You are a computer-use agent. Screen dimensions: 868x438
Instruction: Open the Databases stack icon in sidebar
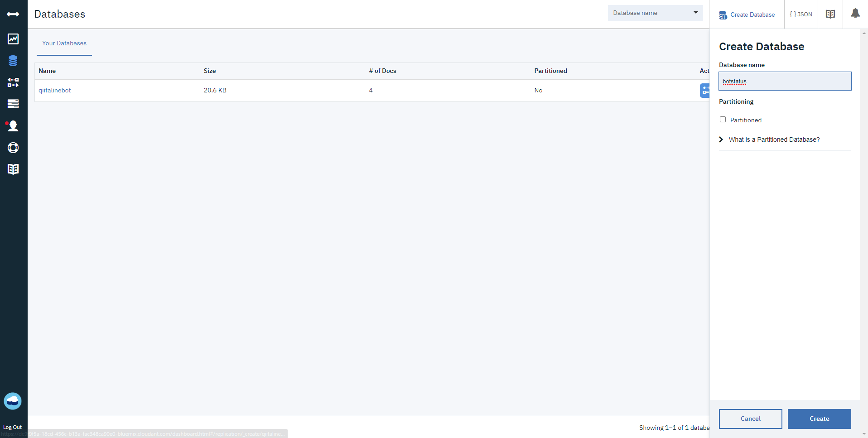(13, 61)
